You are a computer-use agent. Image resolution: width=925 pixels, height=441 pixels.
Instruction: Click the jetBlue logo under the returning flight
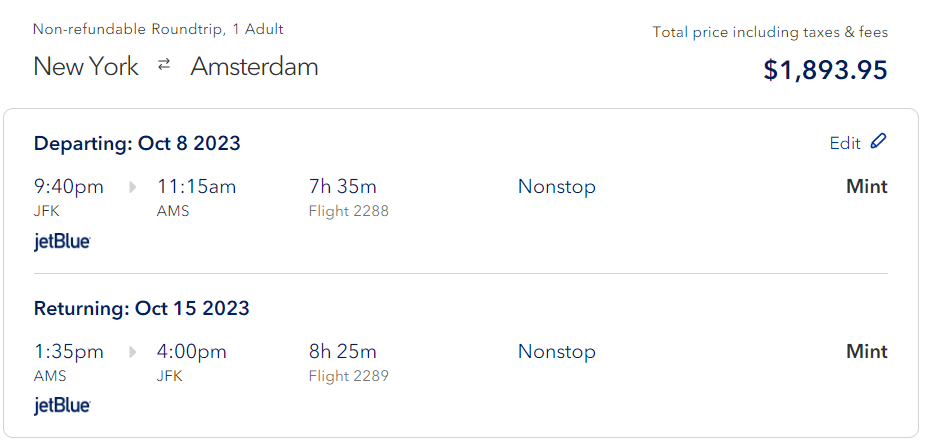[62, 406]
